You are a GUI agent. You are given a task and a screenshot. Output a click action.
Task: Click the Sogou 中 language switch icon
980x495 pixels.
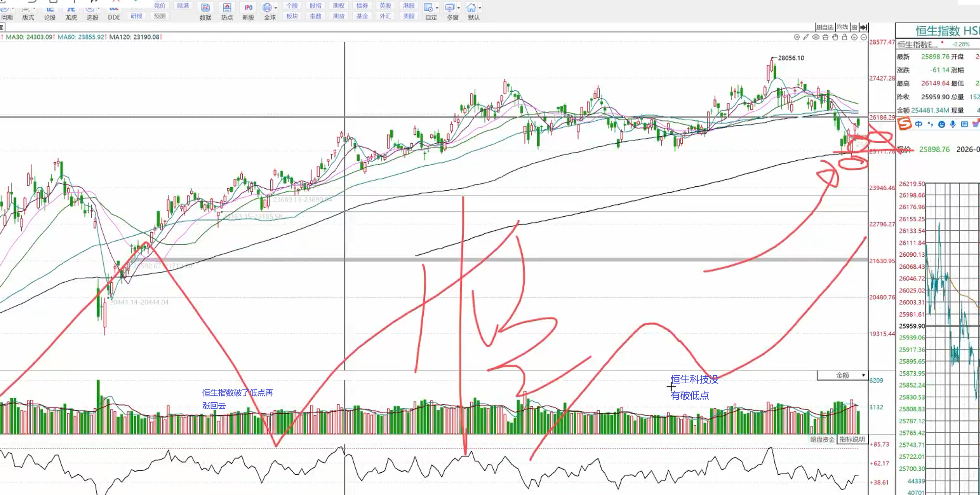tap(919, 124)
